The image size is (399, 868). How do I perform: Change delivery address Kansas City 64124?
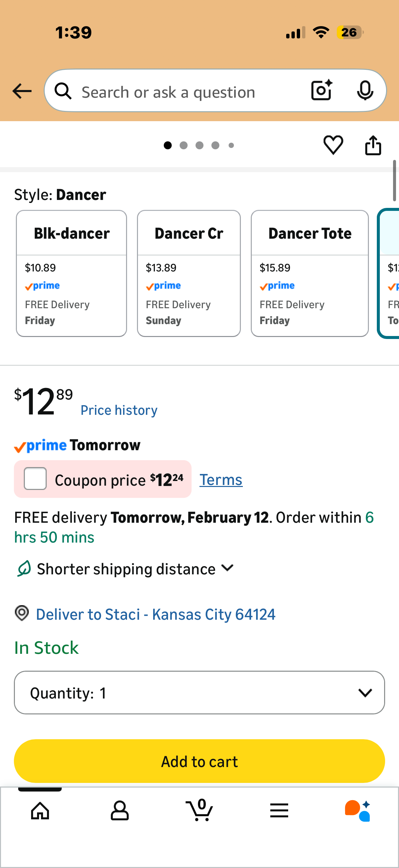tap(155, 614)
